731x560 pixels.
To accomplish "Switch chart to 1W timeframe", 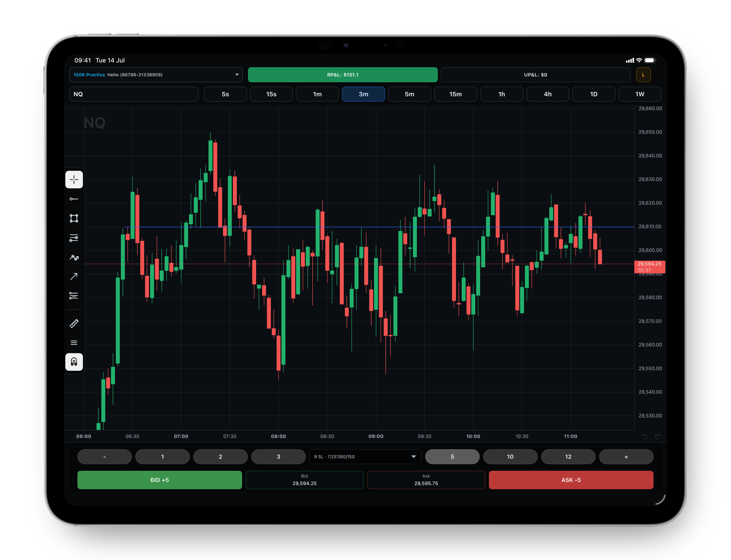I will coord(640,94).
